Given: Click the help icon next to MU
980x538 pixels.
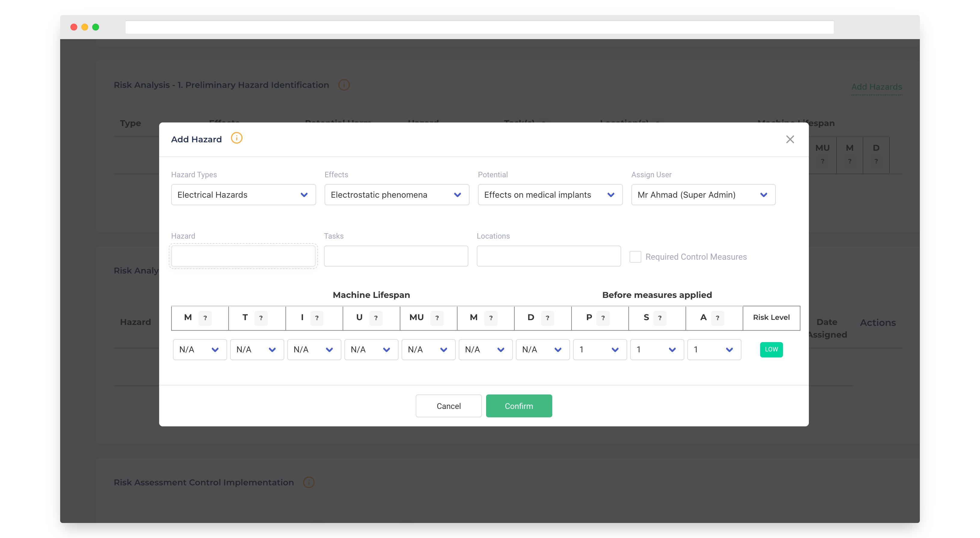Looking at the screenshot, I should 437,318.
